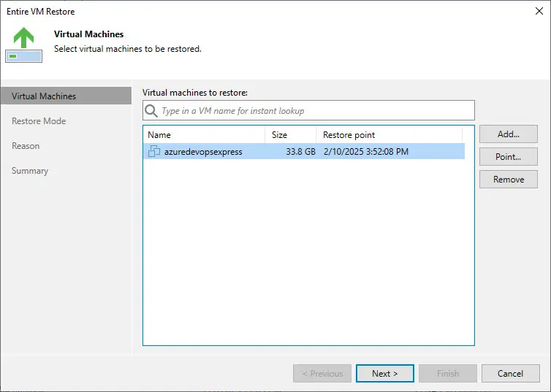The width and height of the screenshot is (551, 392).
Task: Click the Restore point column header
Action: [x=387, y=135]
